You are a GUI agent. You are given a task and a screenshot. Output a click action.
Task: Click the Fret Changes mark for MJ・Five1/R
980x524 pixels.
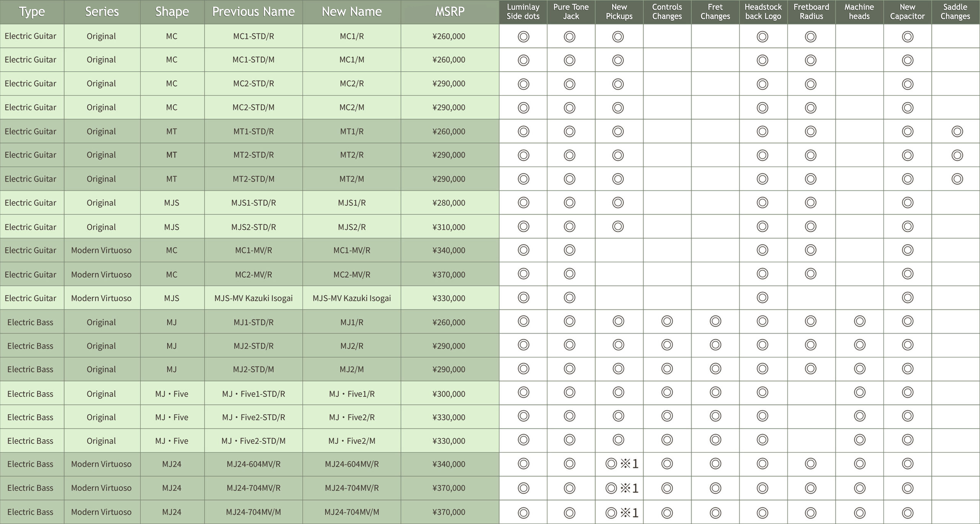click(x=715, y=393)
